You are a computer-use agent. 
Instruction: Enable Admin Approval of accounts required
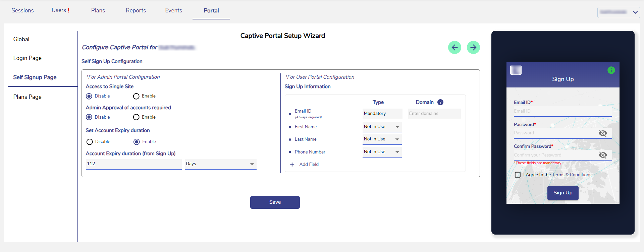(x=136, y=117)
